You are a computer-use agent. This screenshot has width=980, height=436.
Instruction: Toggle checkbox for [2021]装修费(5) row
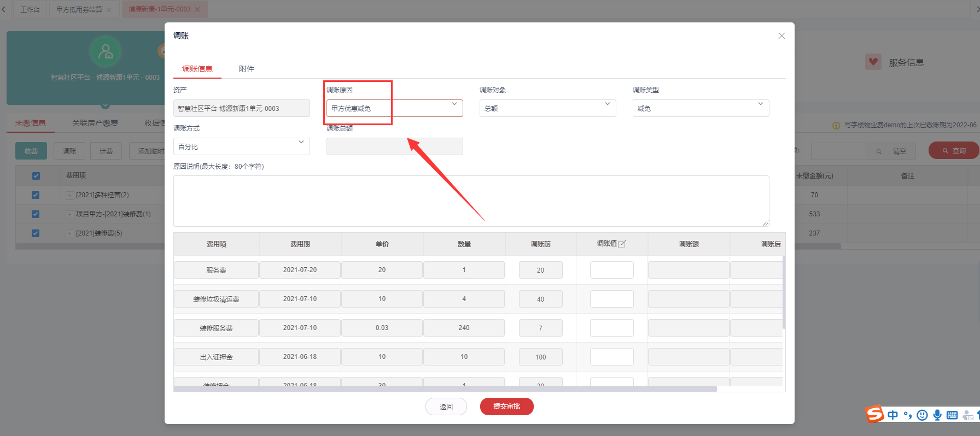click(36, 233)
